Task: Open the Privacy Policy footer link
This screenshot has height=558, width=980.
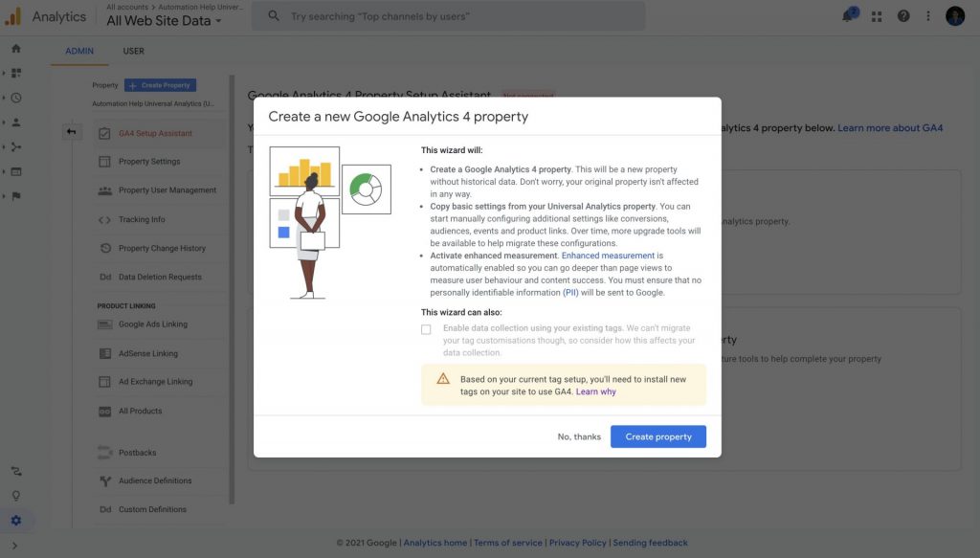Action: tap(577, 543)
